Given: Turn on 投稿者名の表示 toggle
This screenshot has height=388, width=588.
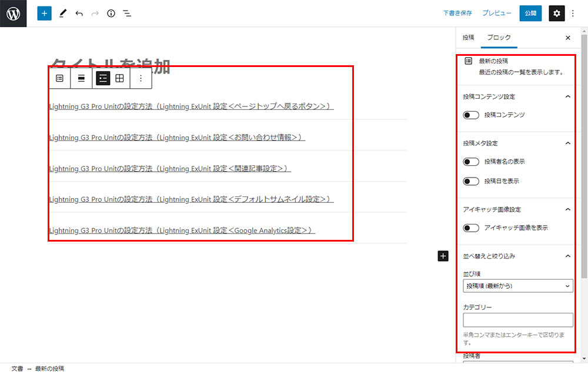Looking at the screenshot, I should pos(471,162).
